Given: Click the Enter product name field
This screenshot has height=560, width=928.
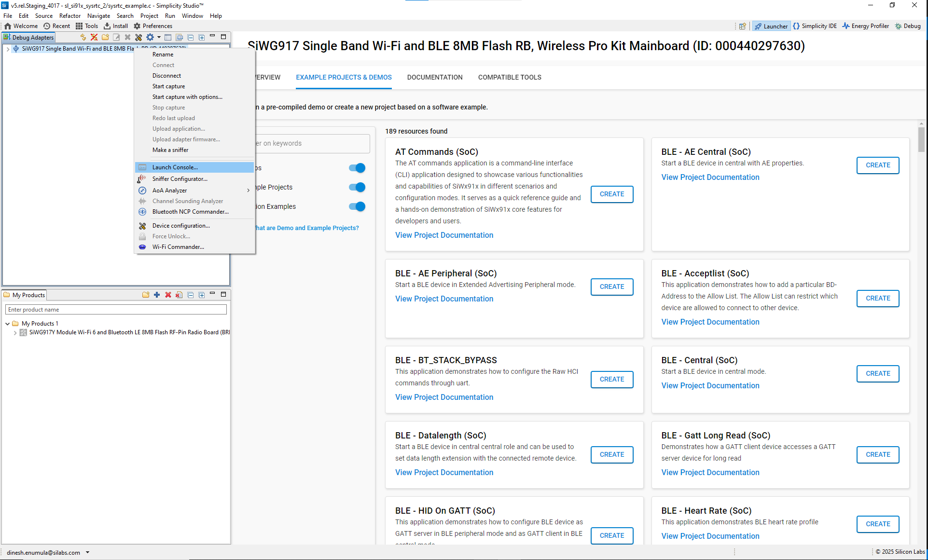Looking at the screenshot, I should coord(116,310).
